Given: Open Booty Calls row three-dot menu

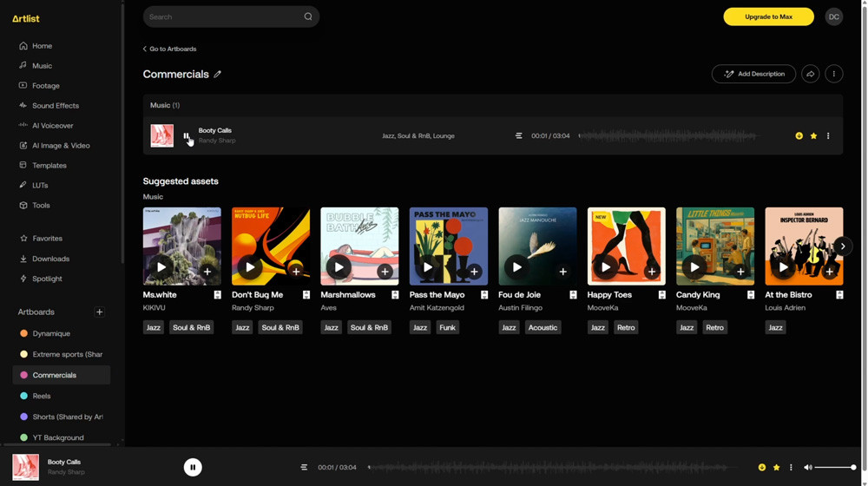Looking at the screenshot, I should pyautogui.click(x=828, y=135).
